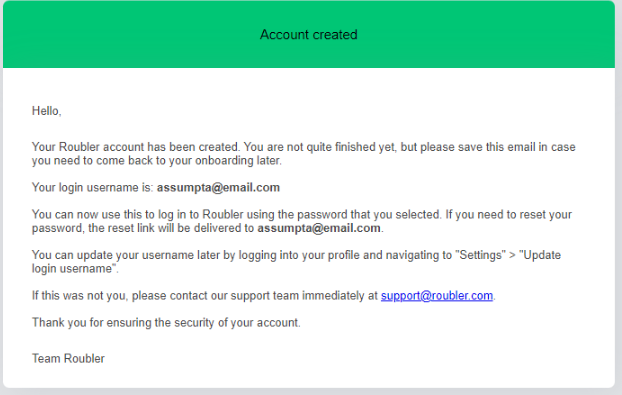Click the 'Account created' header title

309,35
